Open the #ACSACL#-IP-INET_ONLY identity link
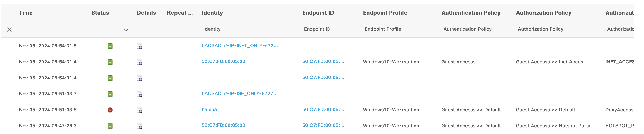The height and width of the screenshot is (134, 644). pos(240,45)
